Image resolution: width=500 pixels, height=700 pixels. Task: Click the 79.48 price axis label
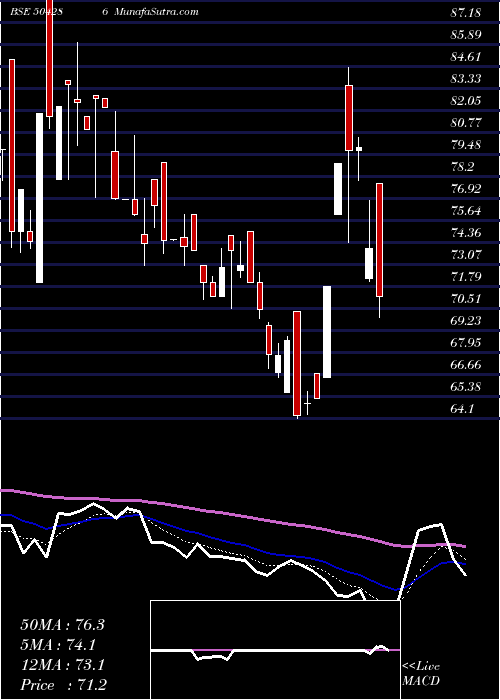(x=466, y=145)
